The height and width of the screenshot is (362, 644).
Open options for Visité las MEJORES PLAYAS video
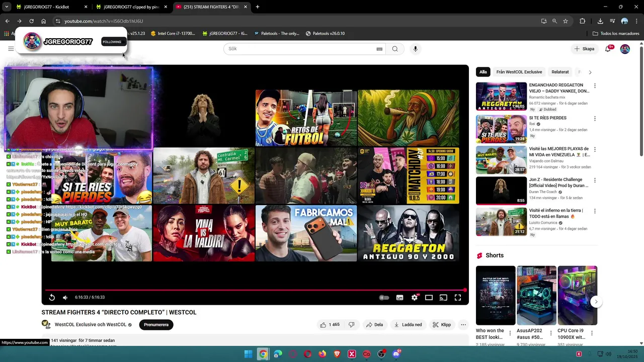click(x=595, y=149)
